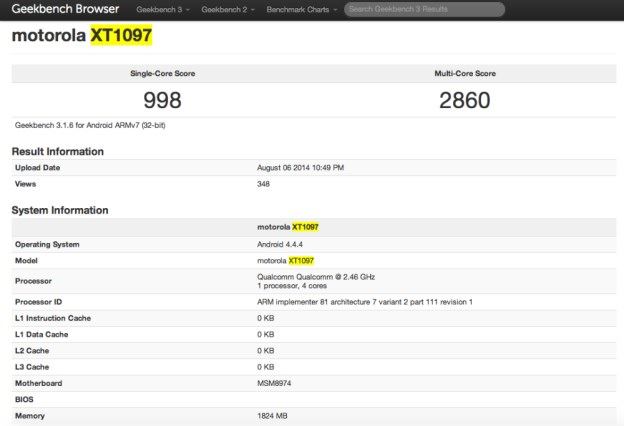The width and height of the screenshot is (624, 426).
Task: Open the Geekbench Browser home link
Action: click(x=65, y=9)
